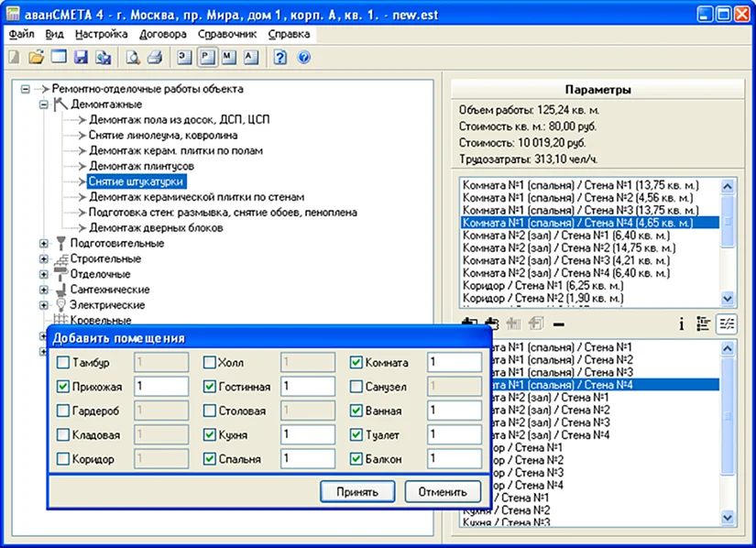Click the active list/slash view icon

click(727, 323)
